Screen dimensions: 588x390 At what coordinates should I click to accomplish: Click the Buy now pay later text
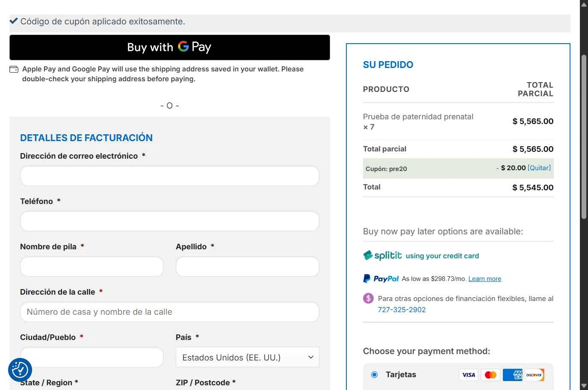click(x=443, y=231)
